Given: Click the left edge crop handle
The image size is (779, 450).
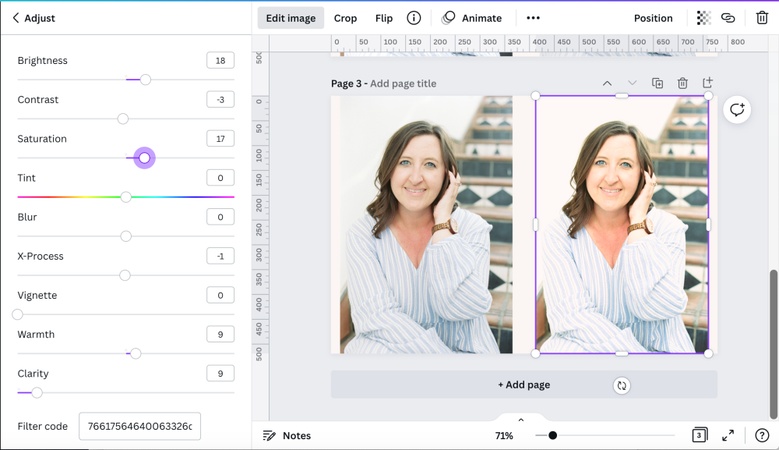Looking at the screenshot, I should coord(536,225).
